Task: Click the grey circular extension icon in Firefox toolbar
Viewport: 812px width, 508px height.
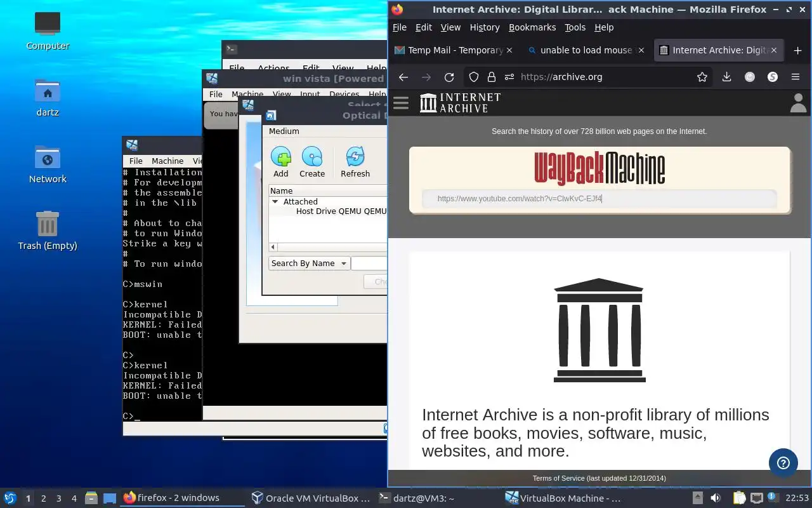Action: [750, 77]
